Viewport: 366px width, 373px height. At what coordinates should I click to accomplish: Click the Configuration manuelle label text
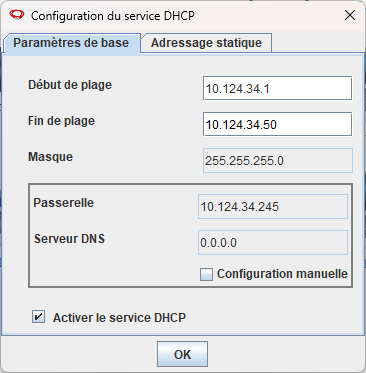click(282, 274)
